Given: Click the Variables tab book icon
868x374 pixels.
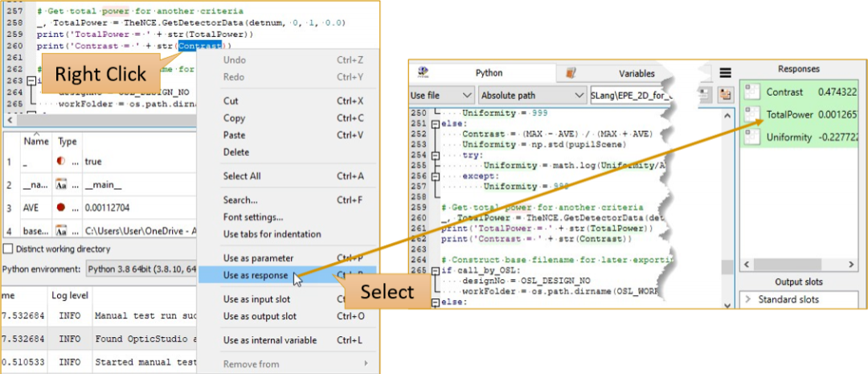Looking at the screenshot, I should pyautogui.click(x=571, y=73).
